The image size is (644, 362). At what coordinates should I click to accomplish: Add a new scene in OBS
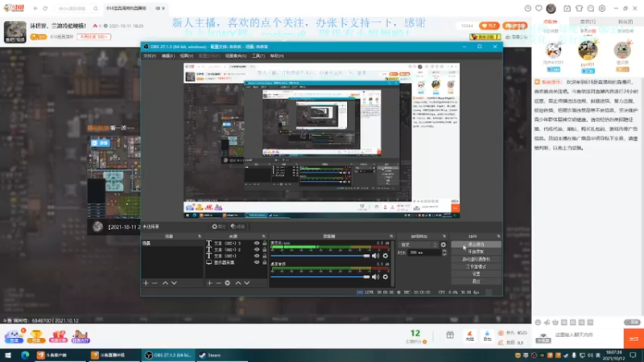coord(146,283)
